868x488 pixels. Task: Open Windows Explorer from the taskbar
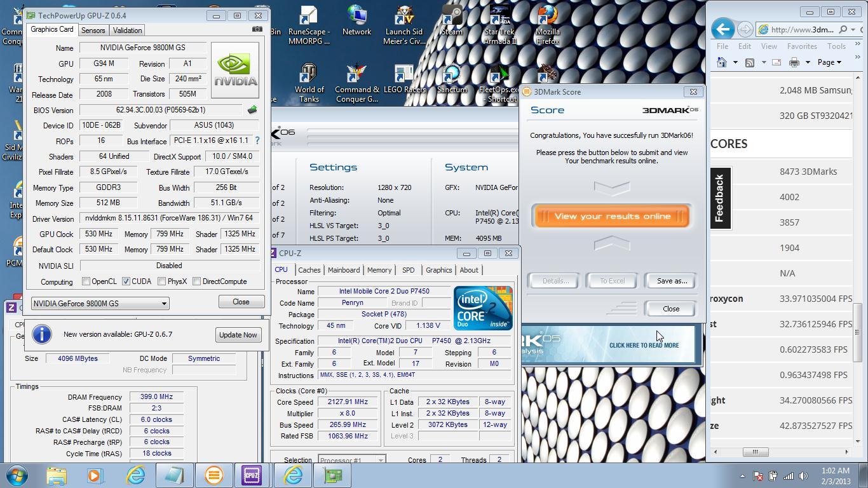(56, 475)
